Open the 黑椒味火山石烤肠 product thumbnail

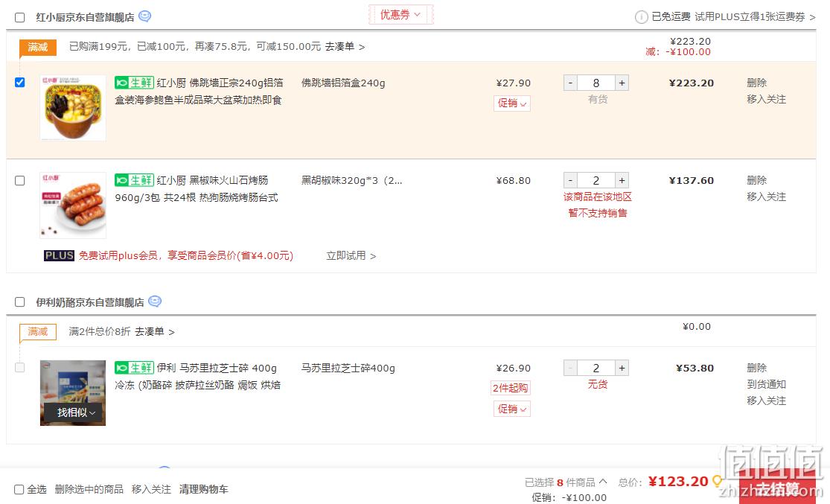73,205
